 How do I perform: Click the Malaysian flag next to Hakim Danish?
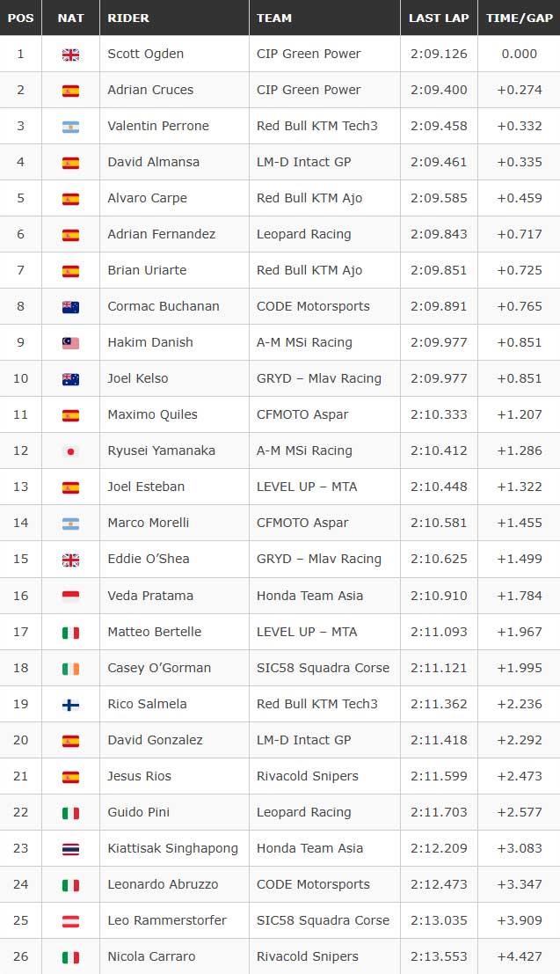[x=71, y=343]
